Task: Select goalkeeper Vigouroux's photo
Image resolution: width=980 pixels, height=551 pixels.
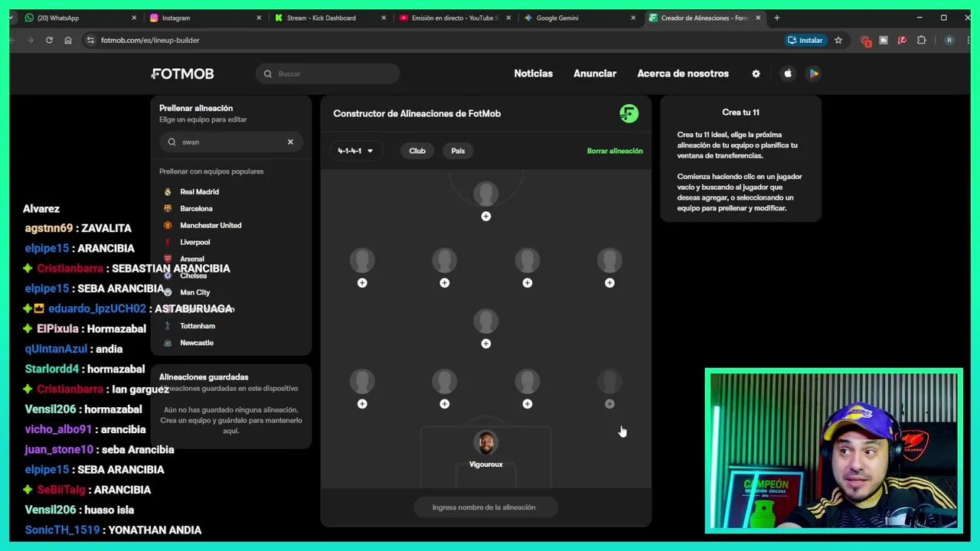Action: point(485,443)
